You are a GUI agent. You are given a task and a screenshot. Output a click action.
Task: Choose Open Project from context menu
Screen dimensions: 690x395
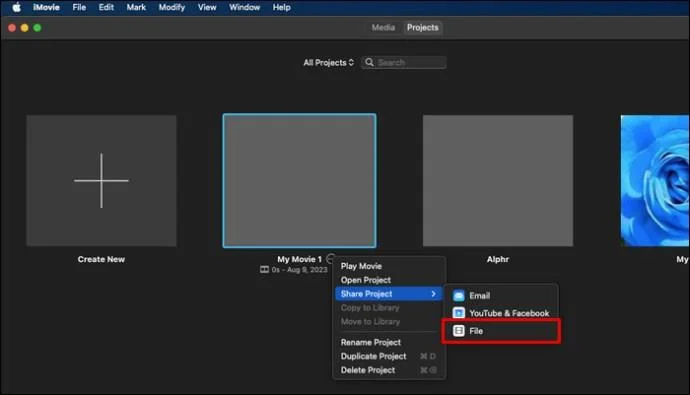pyautogui.click(x=389, y=280)
